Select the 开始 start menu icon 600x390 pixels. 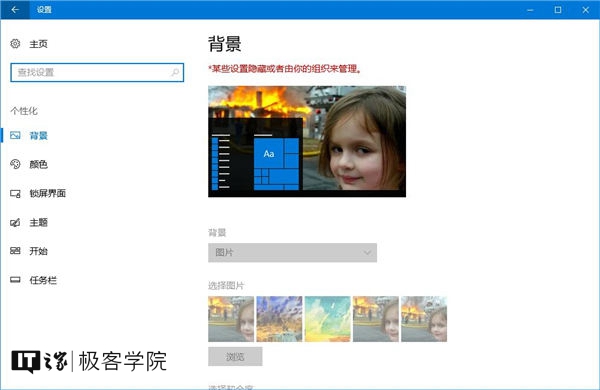(15, 251)
